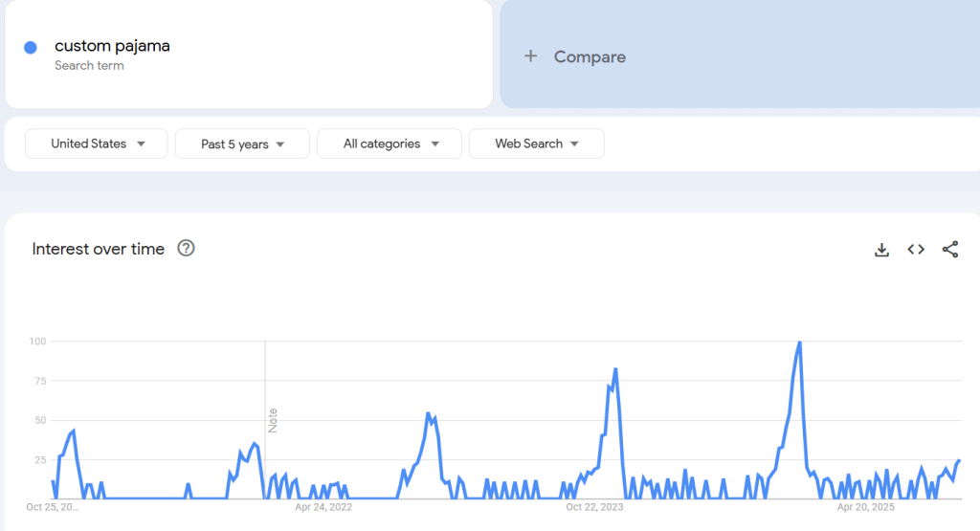Edit the custom pajama search term
980x531 pixels.
[x=112, y=46]
